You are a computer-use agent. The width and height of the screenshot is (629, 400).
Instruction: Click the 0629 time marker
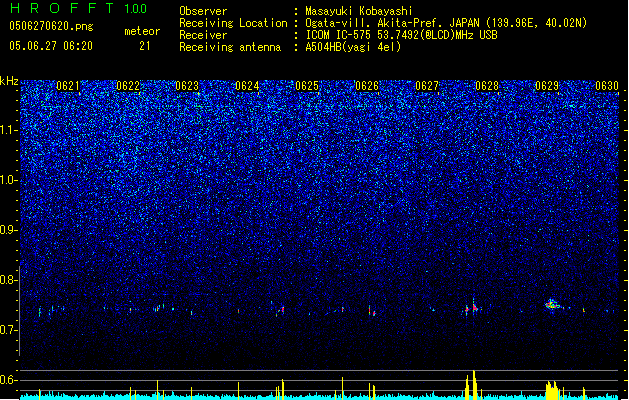point(547,86)
